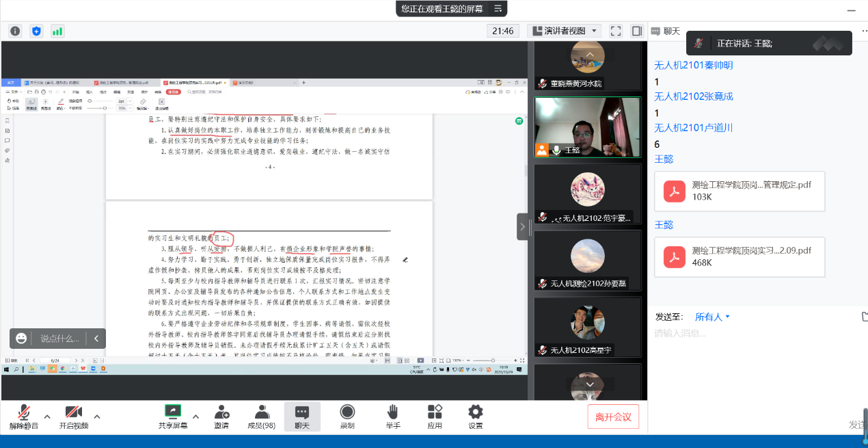Viewport: 868px width, 448px height.
Task: Click the 离开会议 leave meeting button
Action: pos(613,417)
